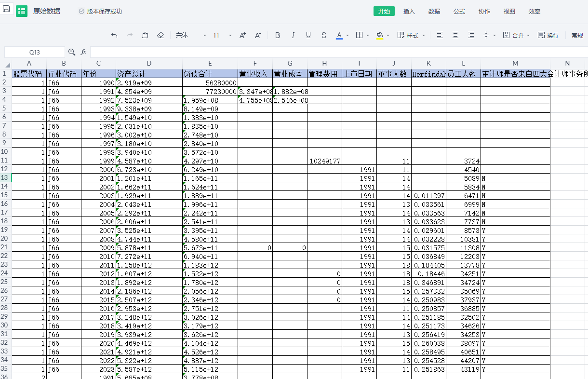Click the 管理费用 header cell

click(x=324, y=74)
